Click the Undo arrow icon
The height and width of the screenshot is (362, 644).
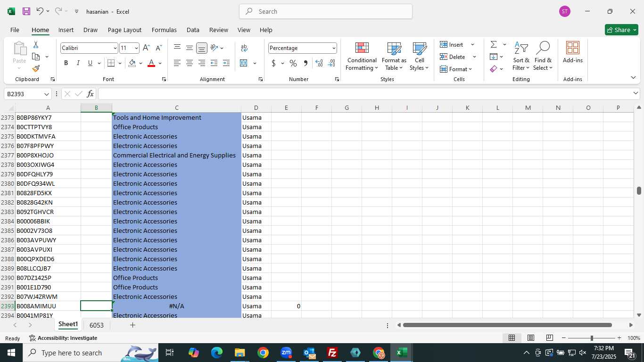pyautogui.click(x=40, y=11)
